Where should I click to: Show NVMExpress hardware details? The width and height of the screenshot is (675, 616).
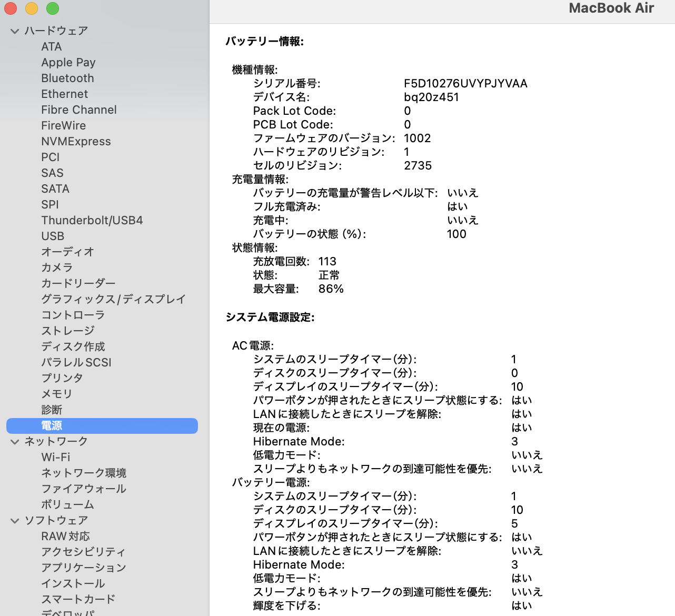click(76, 142)
